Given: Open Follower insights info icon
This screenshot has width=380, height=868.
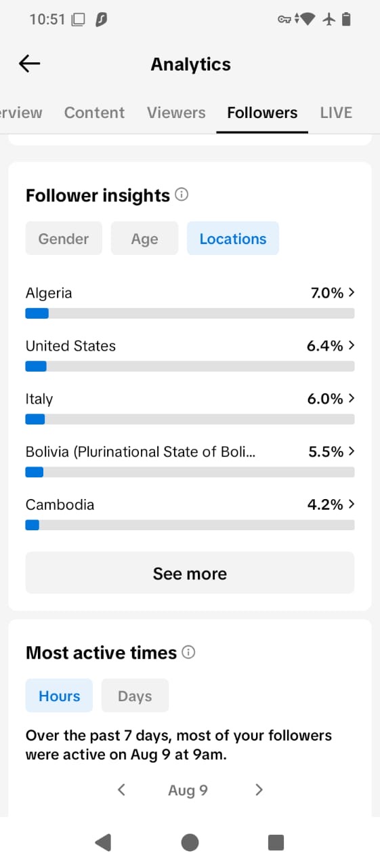Looking at the screenshot, I should (182, 195).
